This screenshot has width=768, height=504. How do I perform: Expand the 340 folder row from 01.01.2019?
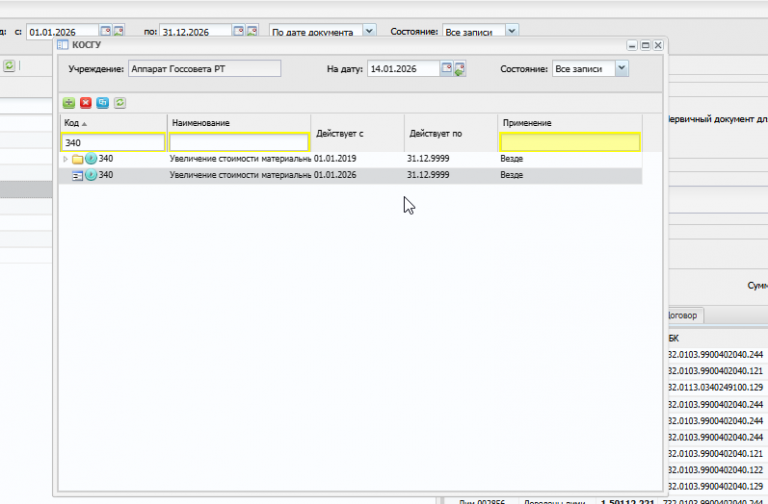(65, 159)
